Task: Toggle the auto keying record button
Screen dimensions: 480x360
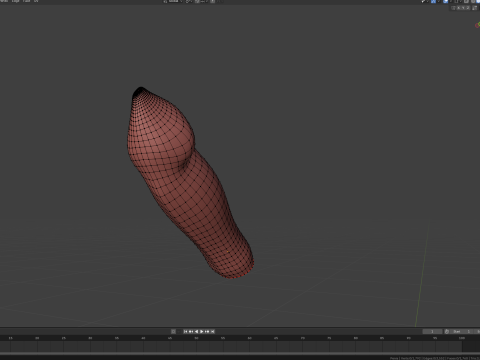Action: click(173, 331)
